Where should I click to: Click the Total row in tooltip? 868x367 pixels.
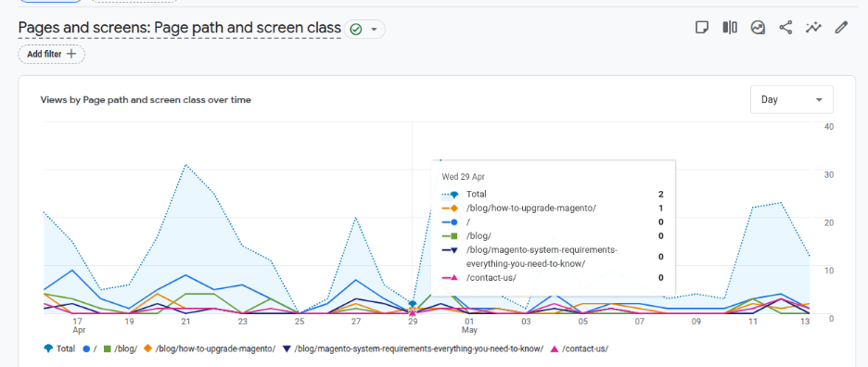coord(553,195)
